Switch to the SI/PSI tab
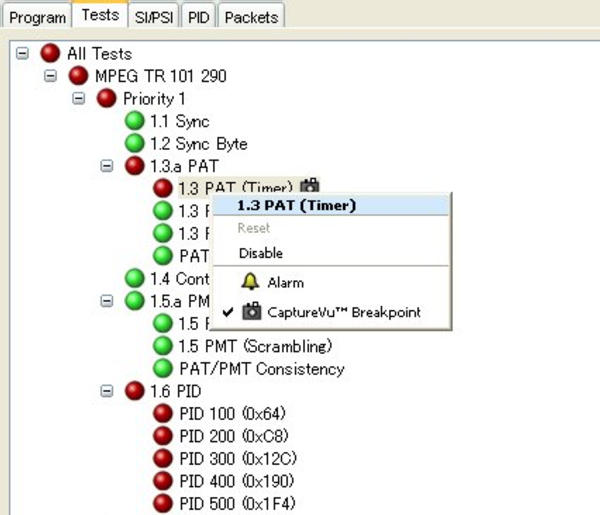600x515 pixels. (153, 17)
